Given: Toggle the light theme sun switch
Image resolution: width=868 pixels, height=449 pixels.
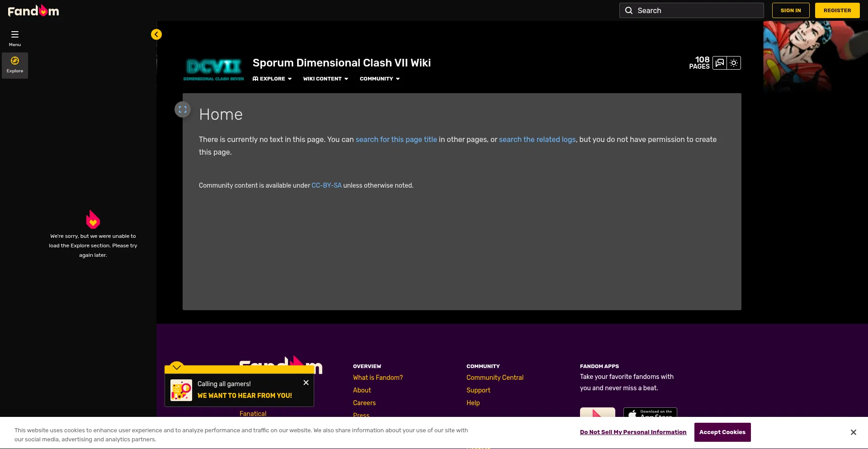Looking at the screenshot, I should pyautogui.click(x=734, y=63).
